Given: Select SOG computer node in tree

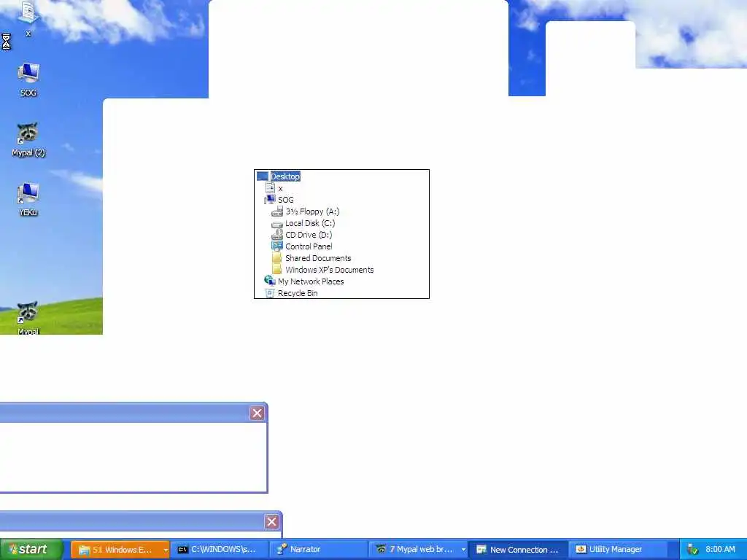Looking at the screenshot, I should click(286, 200).
